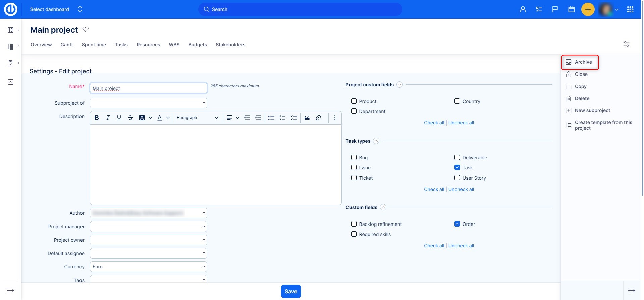The height and width of the screenshot is (300, 644).
Task: Click the Bold formatting icon
Action: tap(97, 118)
